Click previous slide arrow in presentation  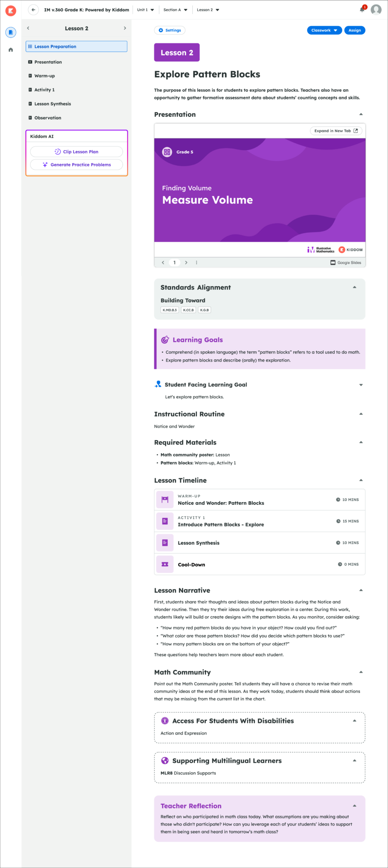(x=163, y=262)
